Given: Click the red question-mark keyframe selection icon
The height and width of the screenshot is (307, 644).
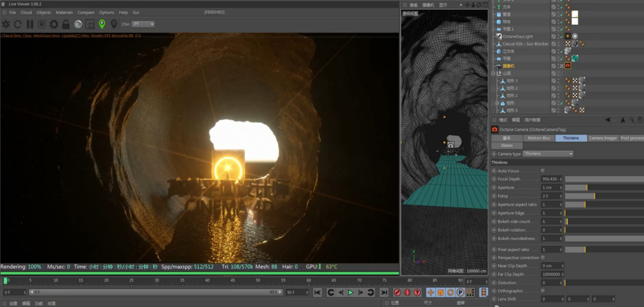Looking at the screenshot, I should 417,293.
